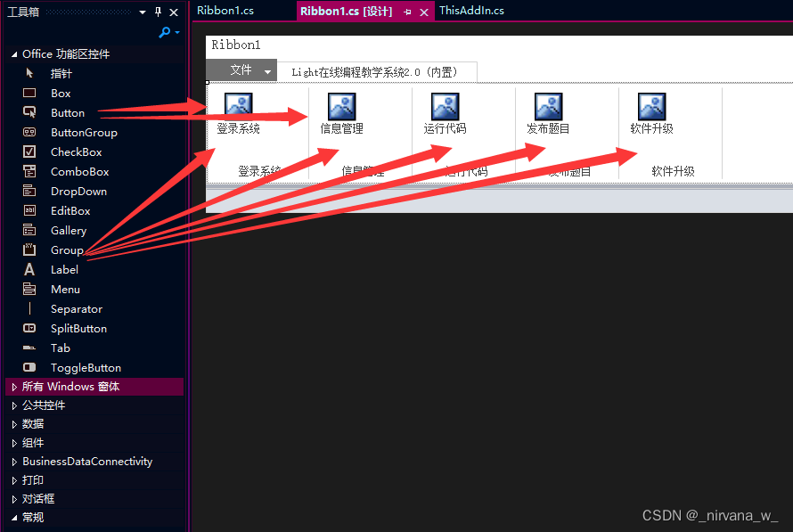Viewport: 793px width, 532px height.
Task: Select the Menu control icon
Action: [x=29, y=289]
